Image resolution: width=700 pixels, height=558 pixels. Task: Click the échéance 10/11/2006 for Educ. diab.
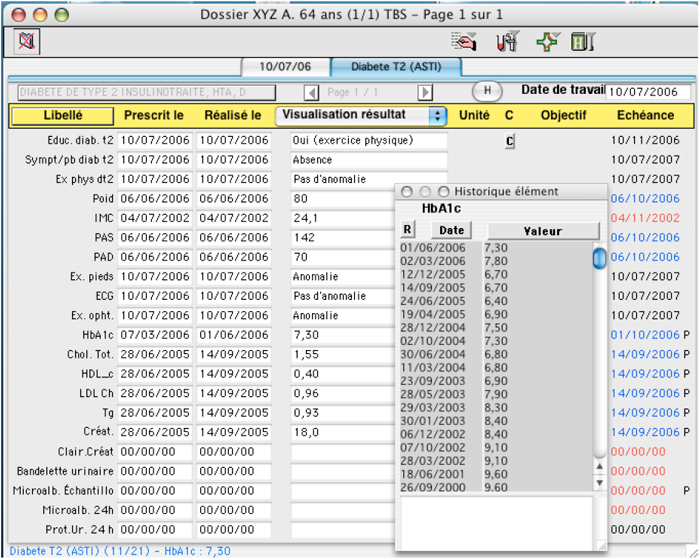(645, 141)
